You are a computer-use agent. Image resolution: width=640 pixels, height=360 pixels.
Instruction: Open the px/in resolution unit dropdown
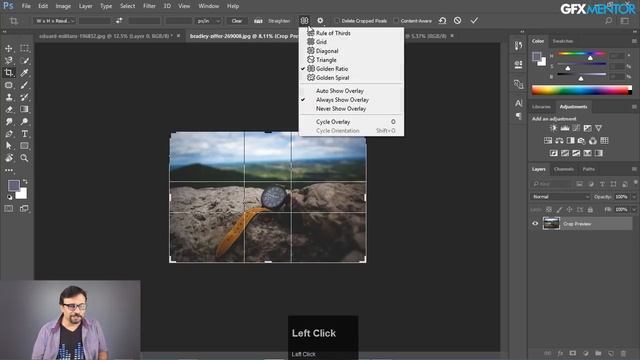point(208,21)
